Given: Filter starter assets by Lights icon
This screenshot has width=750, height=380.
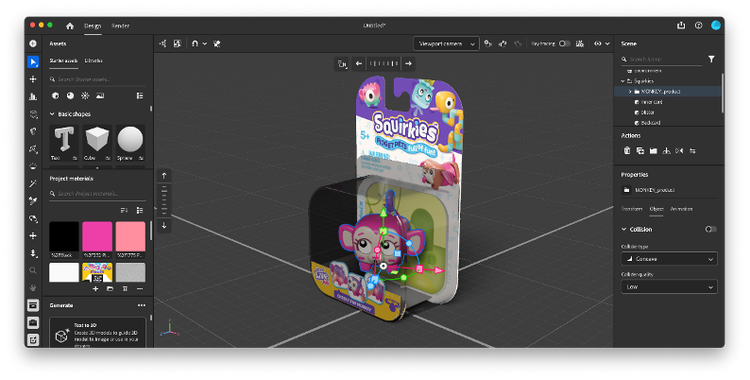Looking at the screenshot, I should 85,96.
